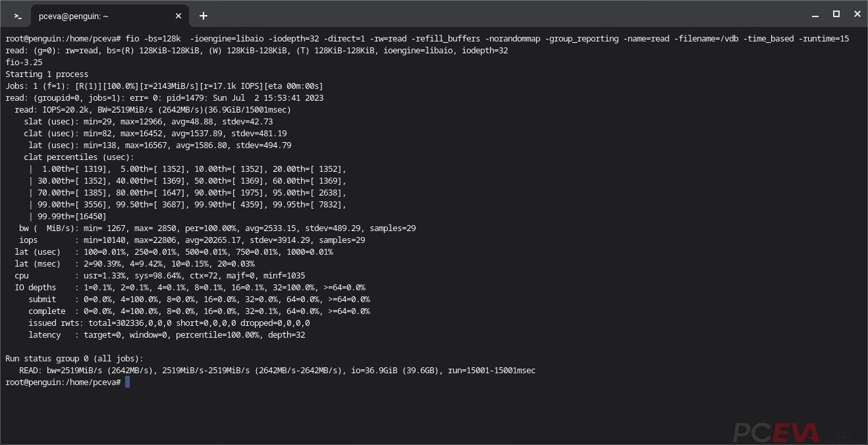Screen dimensions: 868x445
Task: Minimize the terminal window
Action: pos(815,14)
